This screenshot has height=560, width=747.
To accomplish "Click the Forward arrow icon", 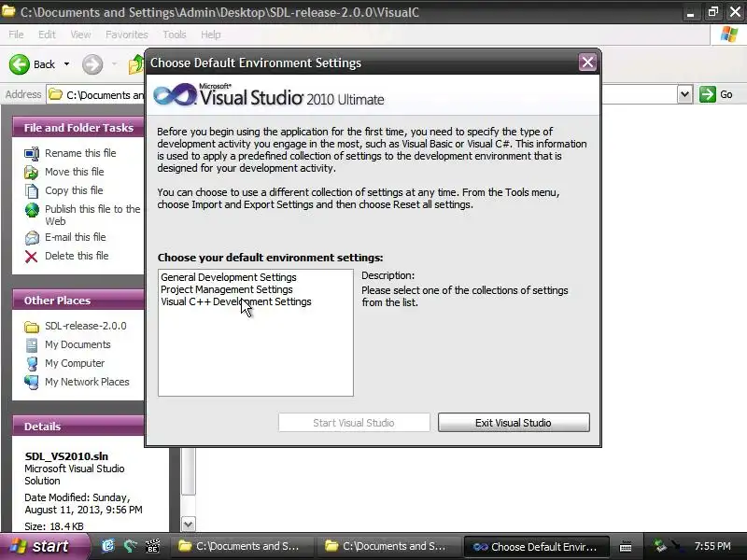I will [x=92, y=64].
